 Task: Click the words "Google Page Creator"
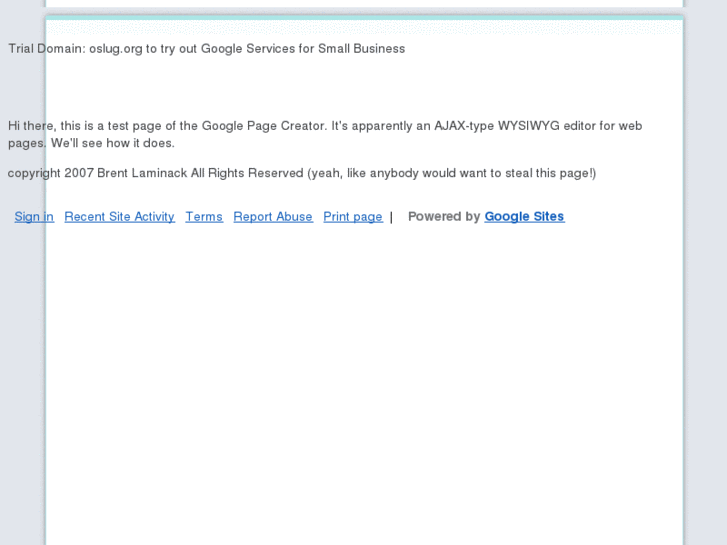[264, 126]
